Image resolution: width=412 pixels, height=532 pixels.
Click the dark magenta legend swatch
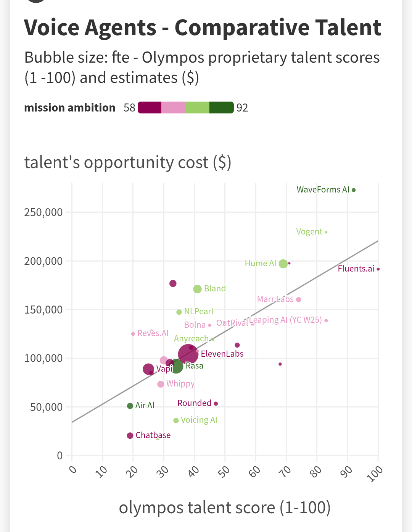150,108
